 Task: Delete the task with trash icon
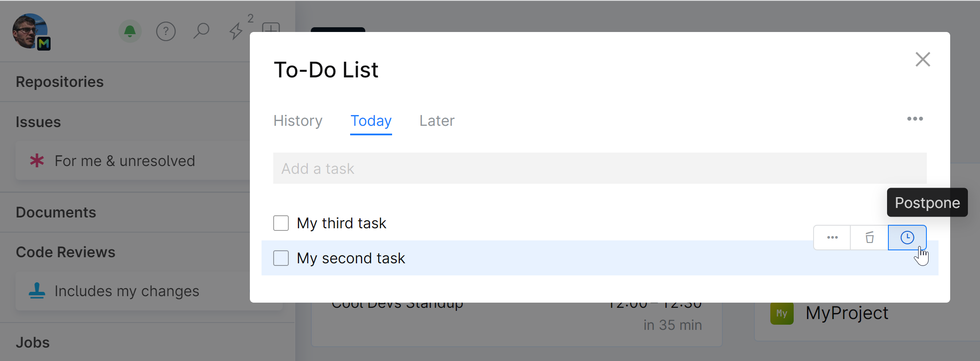[x=869, y=237]
